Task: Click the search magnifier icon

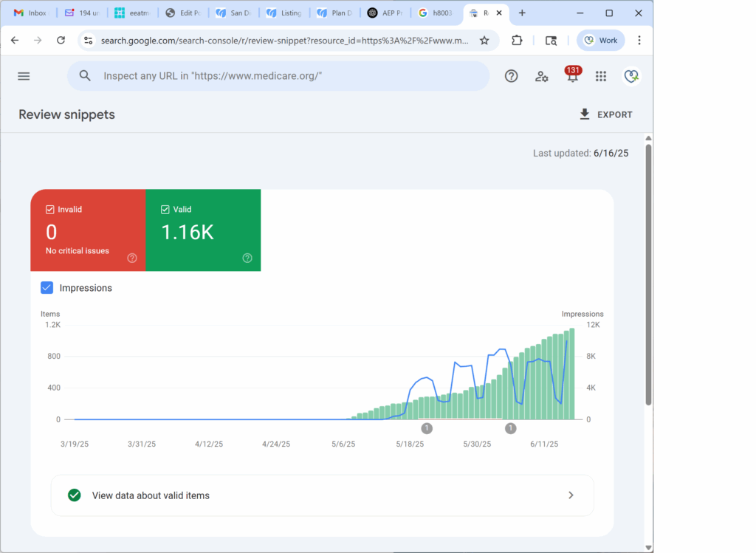Action: (85, 76)
